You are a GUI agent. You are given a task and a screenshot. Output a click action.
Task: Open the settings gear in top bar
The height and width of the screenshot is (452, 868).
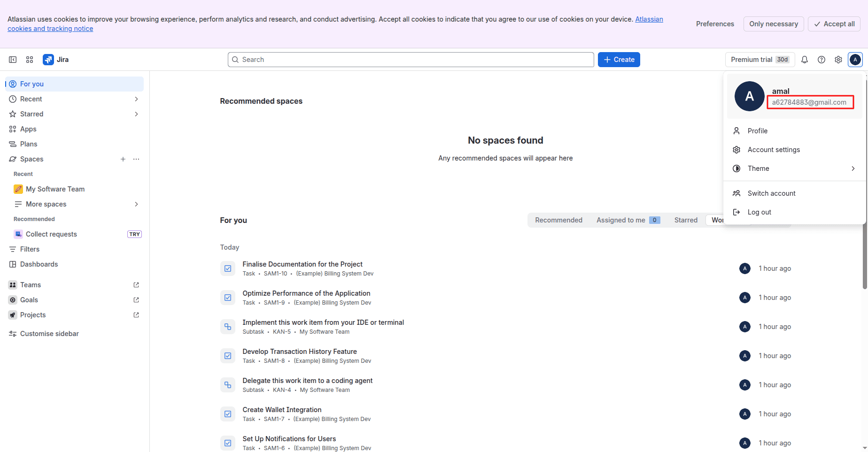point(838,60)
